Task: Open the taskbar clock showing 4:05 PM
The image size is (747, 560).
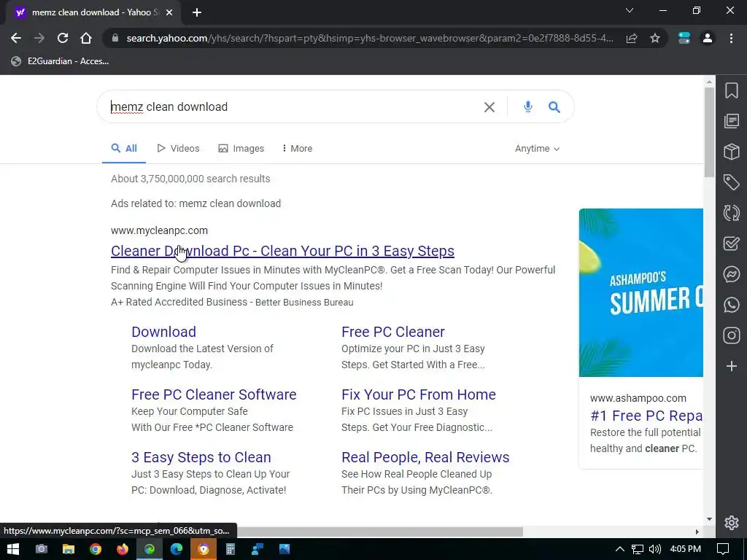Action: 685,549
